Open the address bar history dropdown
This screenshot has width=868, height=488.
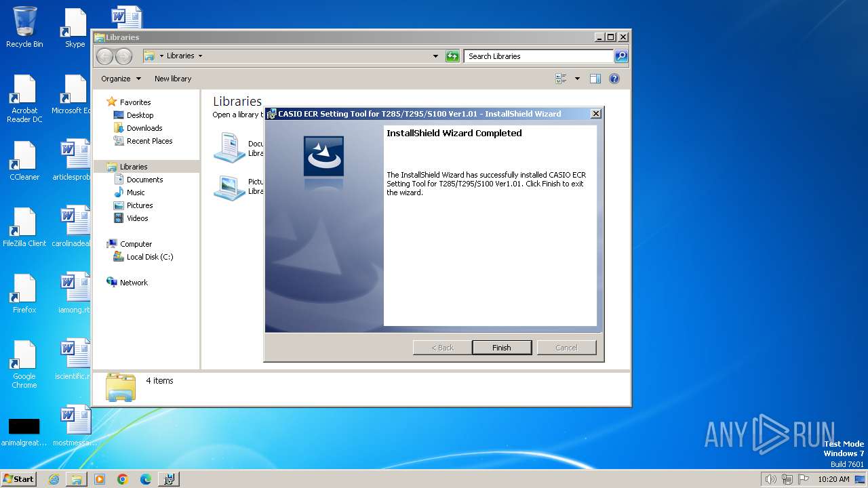coord(435,56)
